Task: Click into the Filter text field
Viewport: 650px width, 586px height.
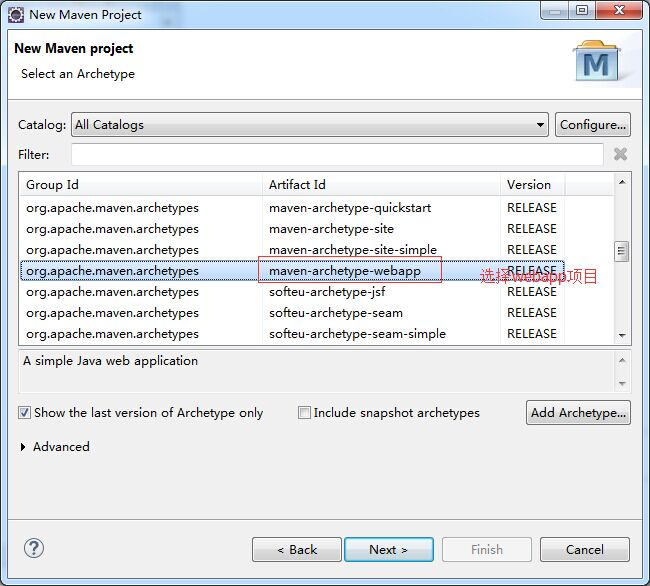Action: pos(337,154)
